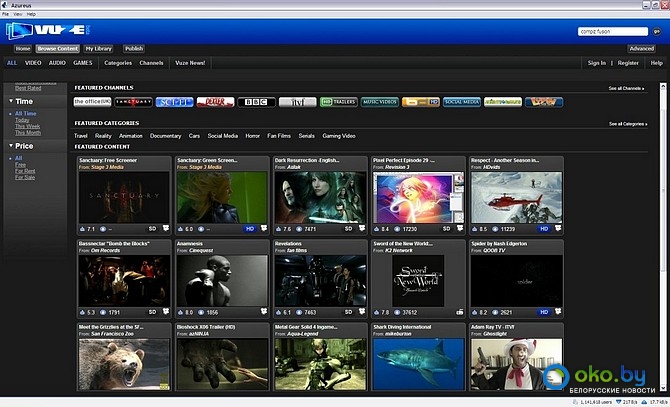
Task: Open the SCI FI channel logo
Action: [174, 102]
